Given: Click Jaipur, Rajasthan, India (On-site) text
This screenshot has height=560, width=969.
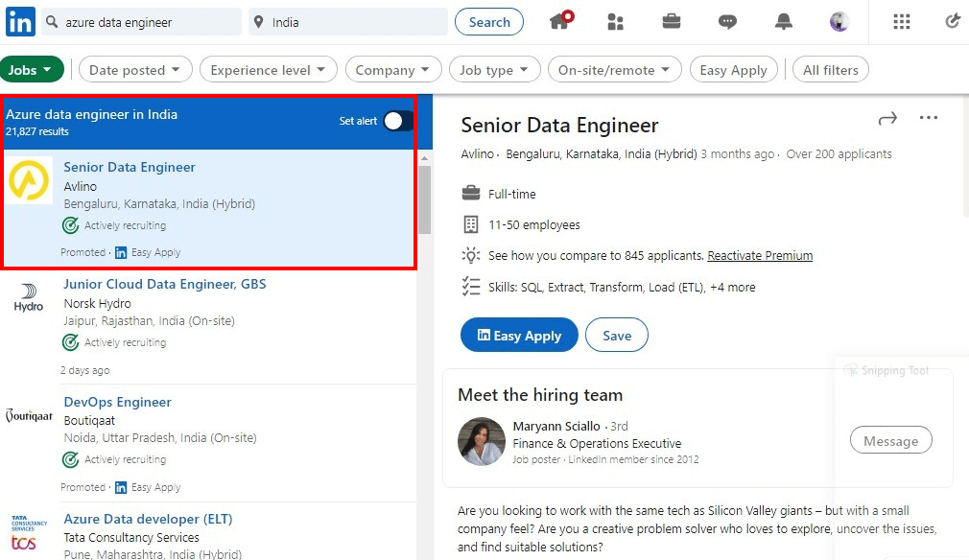Looking at the screenshot, I should 150,321.
